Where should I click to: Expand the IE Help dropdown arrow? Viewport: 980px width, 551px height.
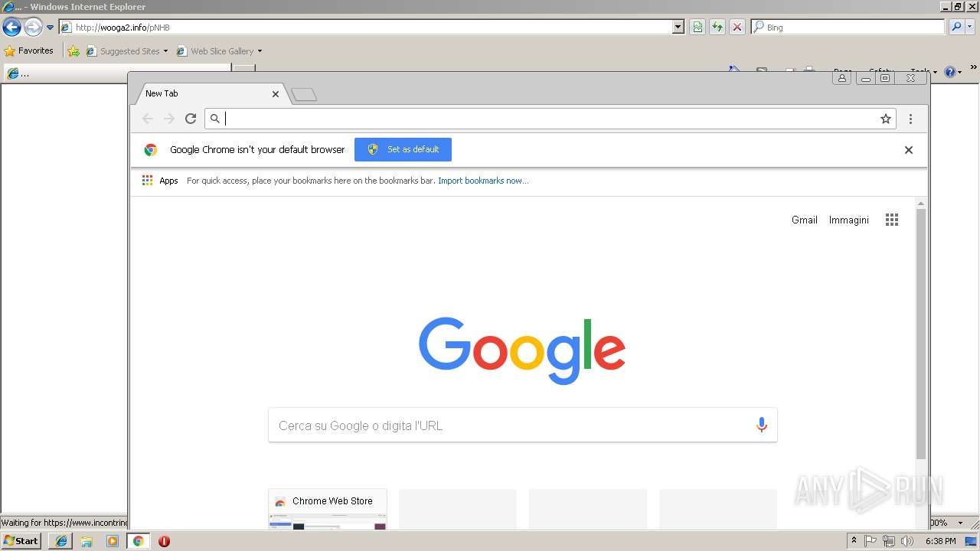[959, 73]
